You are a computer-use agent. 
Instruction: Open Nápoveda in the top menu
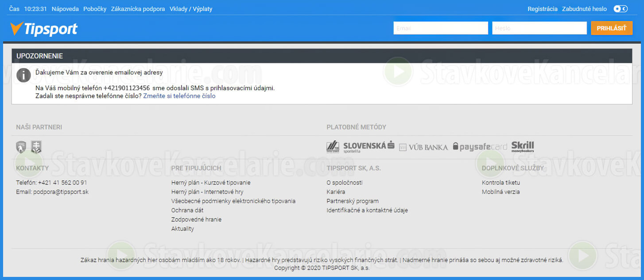[65, 9]
